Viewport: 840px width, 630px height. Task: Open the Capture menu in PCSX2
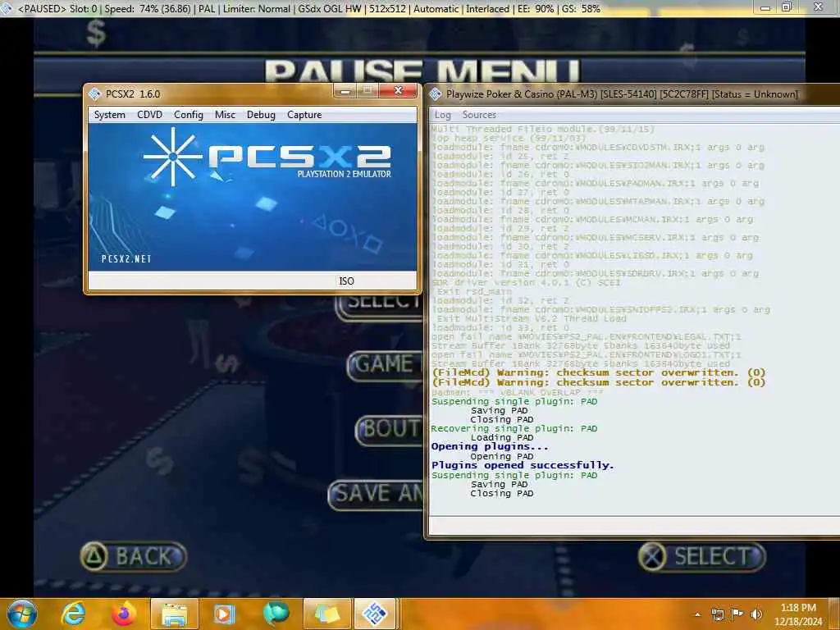(304, 115)
